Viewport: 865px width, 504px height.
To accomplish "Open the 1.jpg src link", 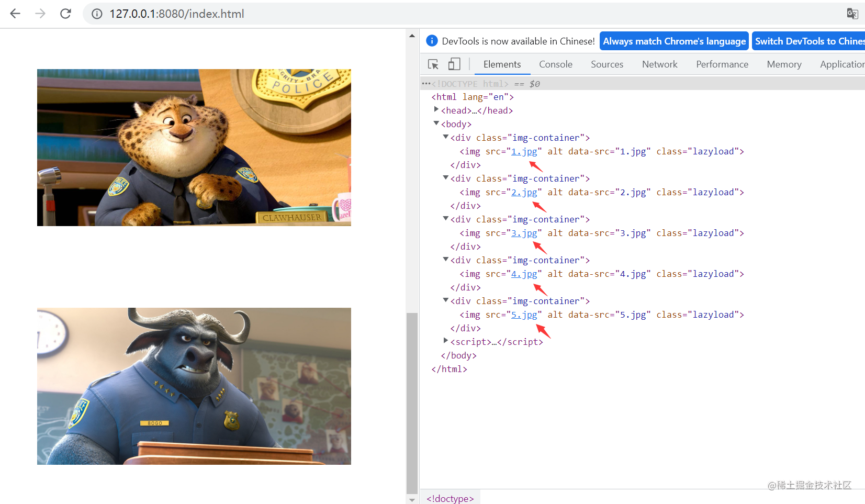I will click(x=524, y=151).
